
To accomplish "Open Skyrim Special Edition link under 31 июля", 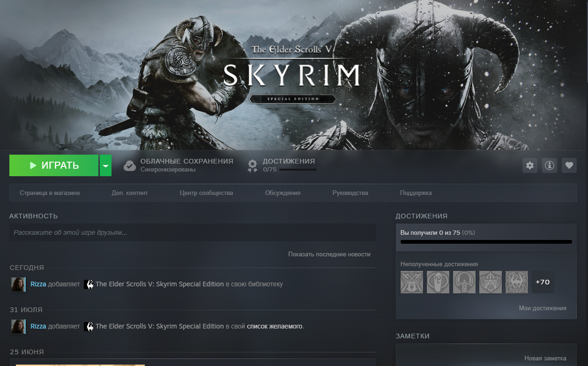I will 160,326.
